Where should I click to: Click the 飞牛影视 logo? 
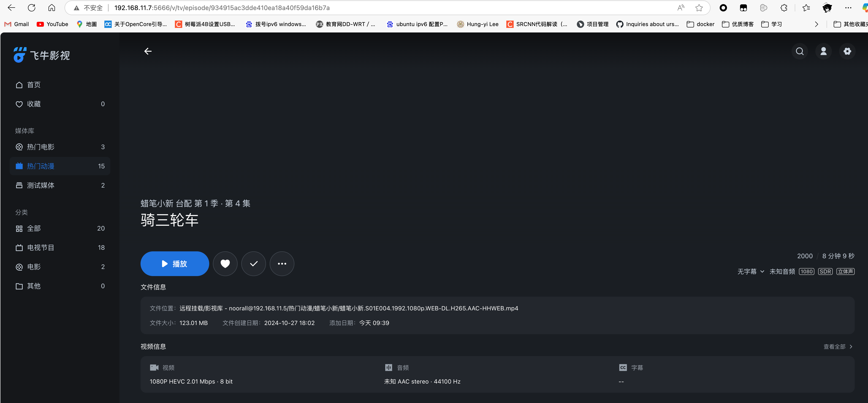click(x=42, y=55)
